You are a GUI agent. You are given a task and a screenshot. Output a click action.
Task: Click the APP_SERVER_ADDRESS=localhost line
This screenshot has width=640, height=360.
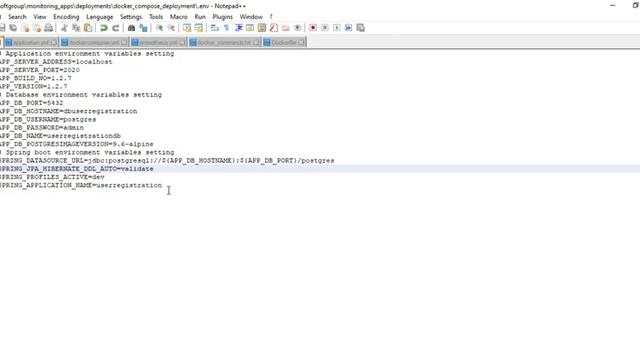point(56,62)
